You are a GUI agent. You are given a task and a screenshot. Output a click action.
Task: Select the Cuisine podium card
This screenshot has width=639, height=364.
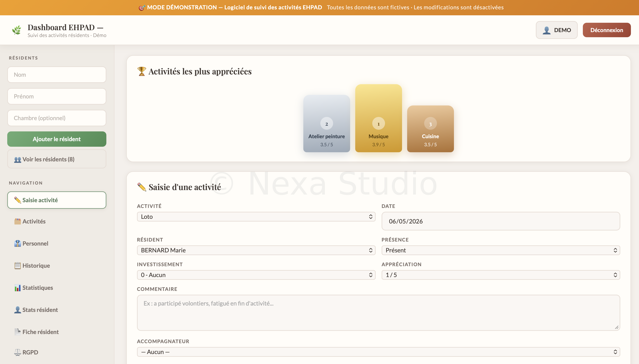tap(430, 129)
